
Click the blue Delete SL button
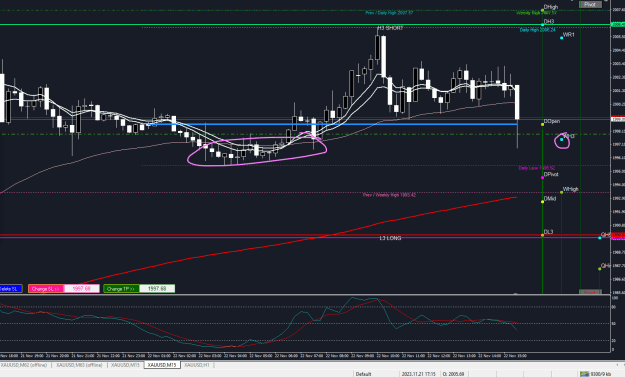click(11, 289)
